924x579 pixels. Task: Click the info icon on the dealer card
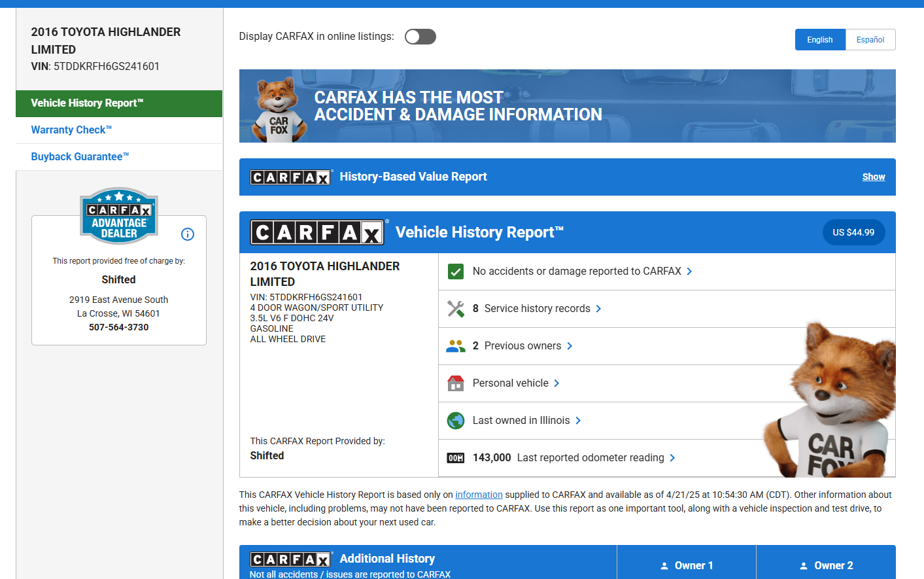pyautogui.click(x=188, y=234)
